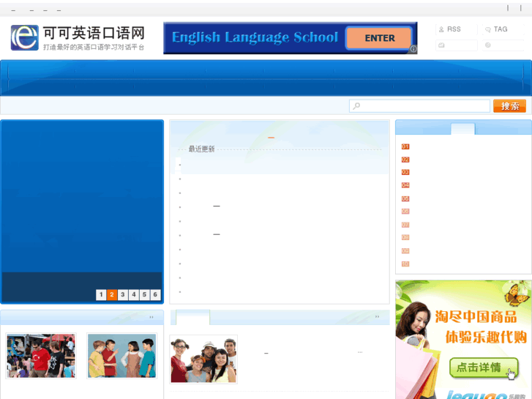This screenshot has width=532, height=399.
Task: Select the highlighted slide 2 button
Action: click(x=112, y=294)
